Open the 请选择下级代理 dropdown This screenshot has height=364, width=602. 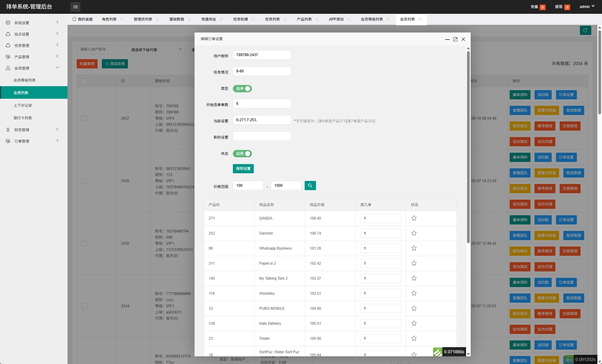point(156,50)
